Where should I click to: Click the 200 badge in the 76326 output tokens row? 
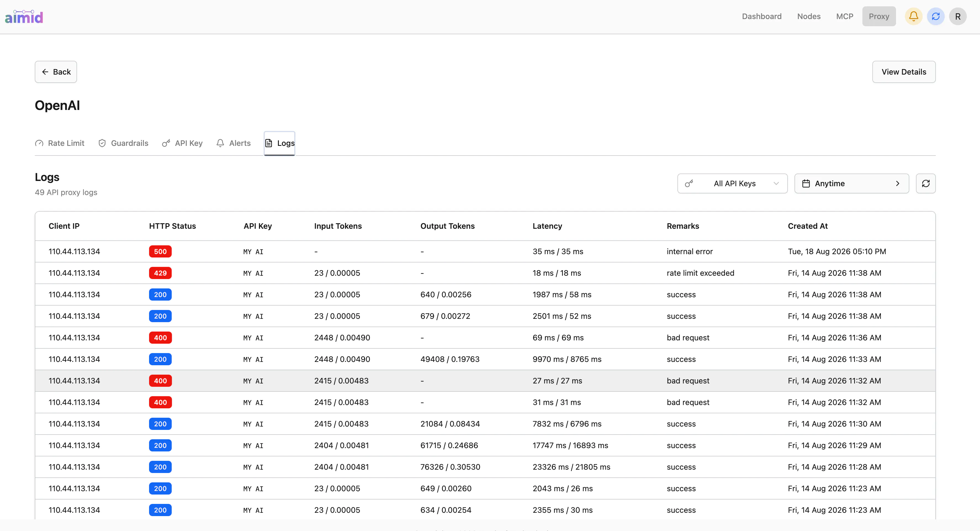[160, 467]
